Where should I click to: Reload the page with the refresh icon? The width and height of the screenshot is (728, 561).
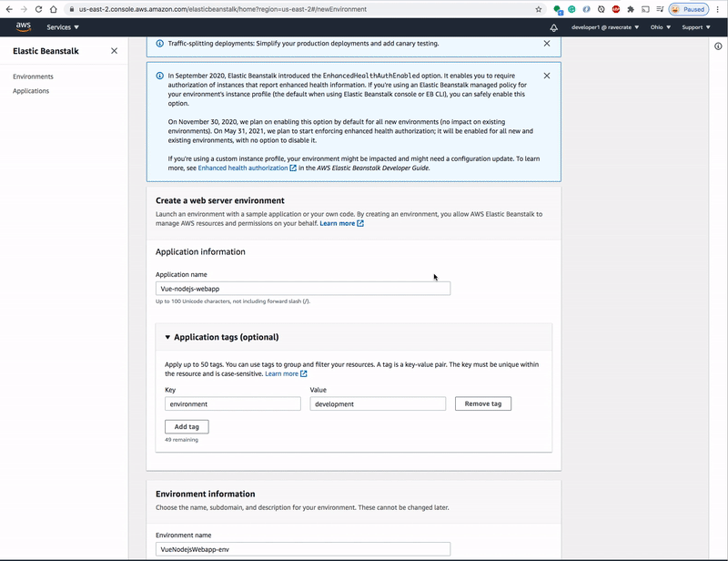(38, 9)
